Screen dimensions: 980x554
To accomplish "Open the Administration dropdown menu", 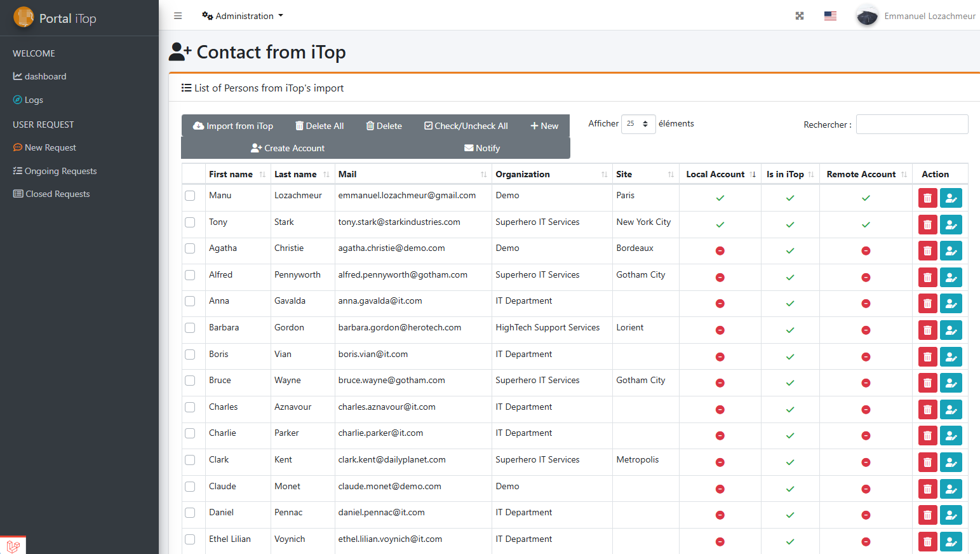I will (x=243, y=16).
